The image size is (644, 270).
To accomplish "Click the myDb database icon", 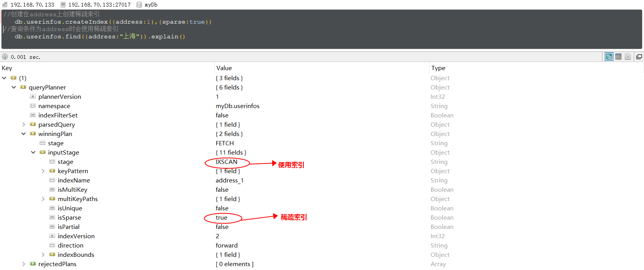I will tap(139, 5).
